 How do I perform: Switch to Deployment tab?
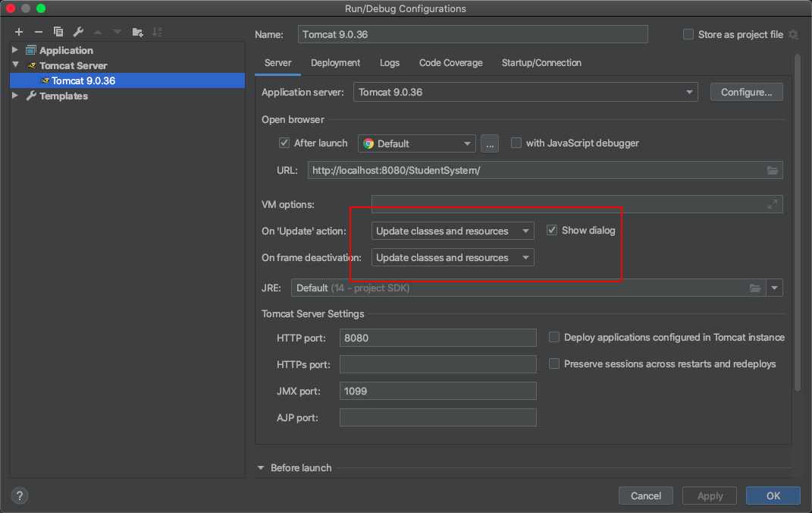pos(336,63)
